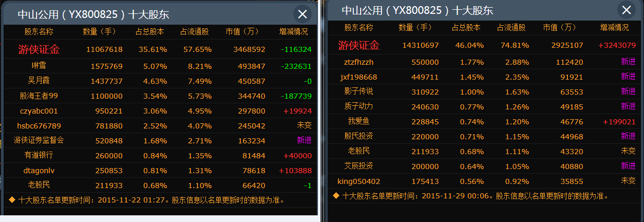
Task: Click 影子传说 shareholder name
Action: tap(358, 91)
